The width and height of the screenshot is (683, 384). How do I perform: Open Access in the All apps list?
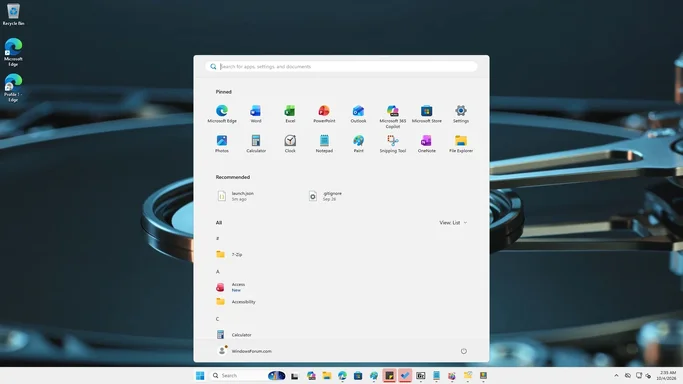231,287
